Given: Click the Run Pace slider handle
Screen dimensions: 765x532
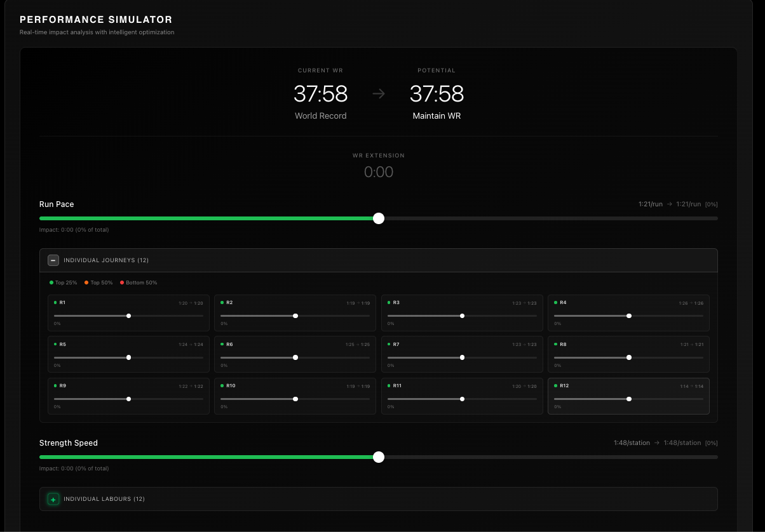Looking at the screenshot, I should (379, 218).
